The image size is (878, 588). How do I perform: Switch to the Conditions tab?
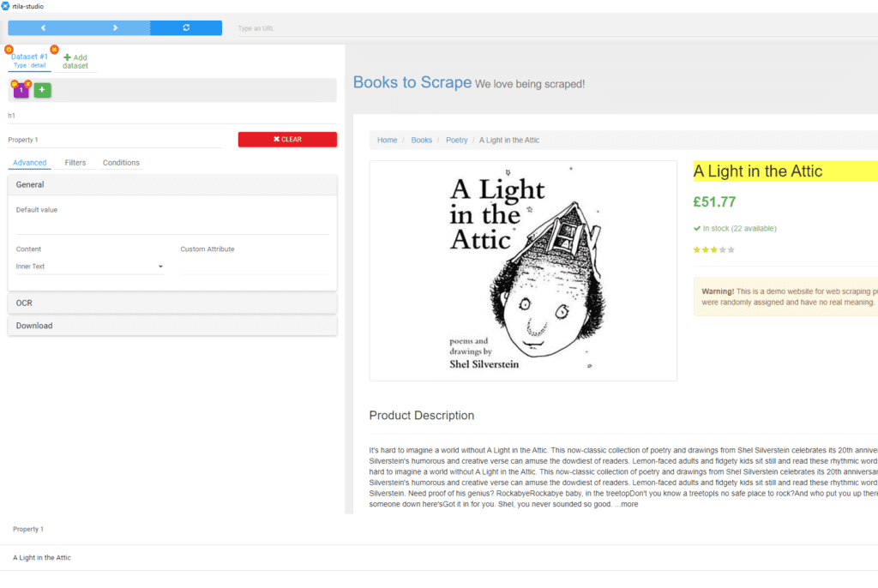[x=121, y=163]
